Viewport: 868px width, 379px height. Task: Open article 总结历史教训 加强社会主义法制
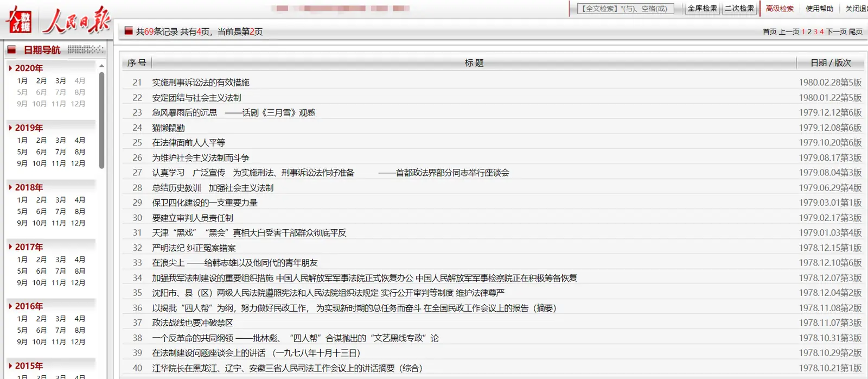click(x=213, y=188)
